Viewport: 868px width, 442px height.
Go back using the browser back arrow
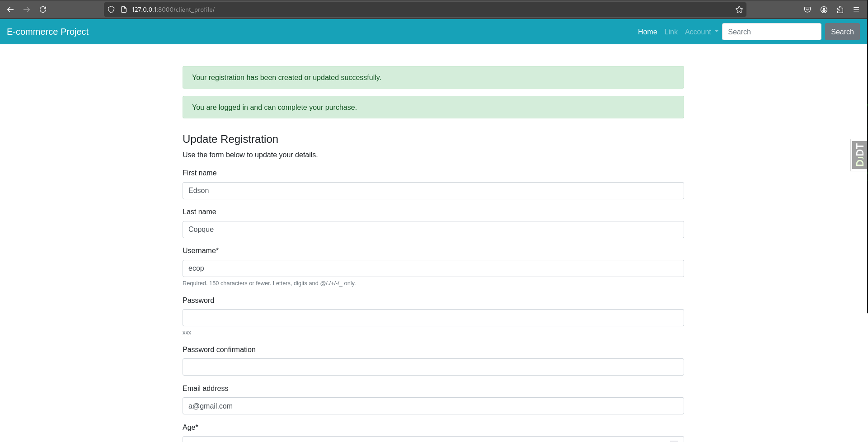point(10,9)
